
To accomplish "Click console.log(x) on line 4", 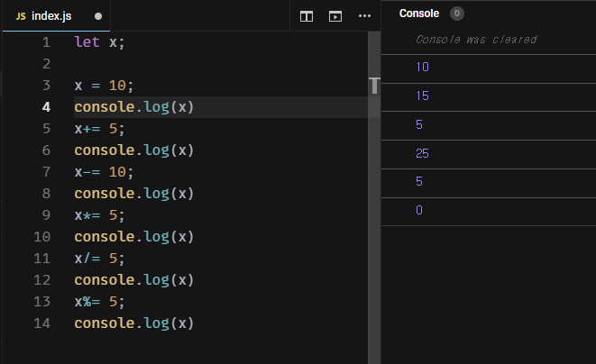I will click(x=134, y=107).
